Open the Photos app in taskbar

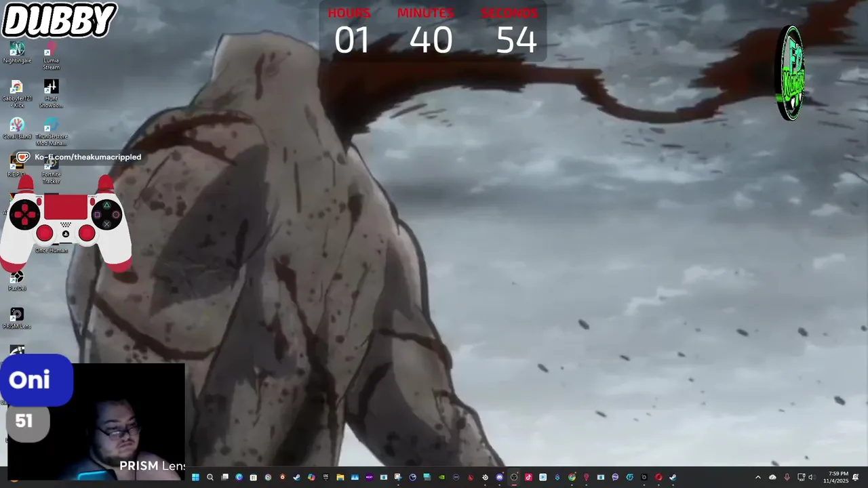(355, 477)
